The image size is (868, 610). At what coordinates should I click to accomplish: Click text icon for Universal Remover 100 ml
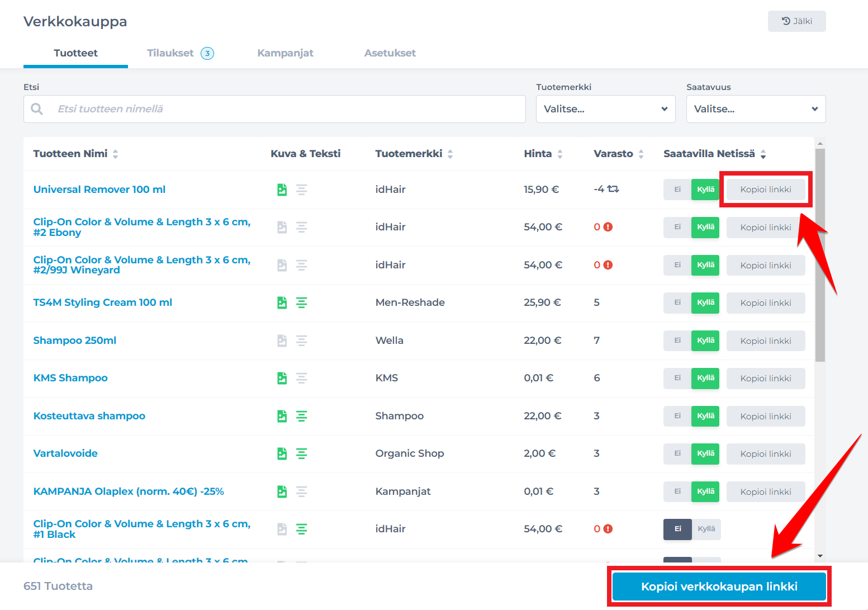pyautogui.click(x=301, y=190)
